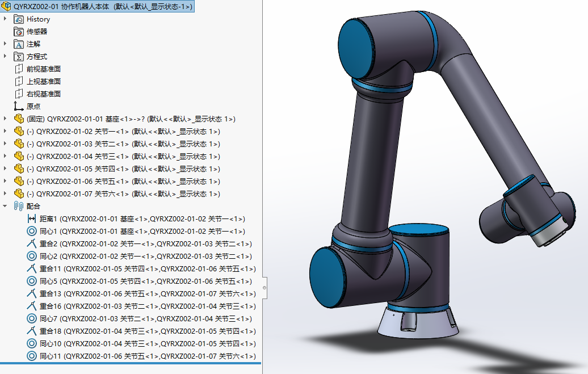
Task: Click the 重合16 coincident mate icon
Action: click(x=32, y=306)
